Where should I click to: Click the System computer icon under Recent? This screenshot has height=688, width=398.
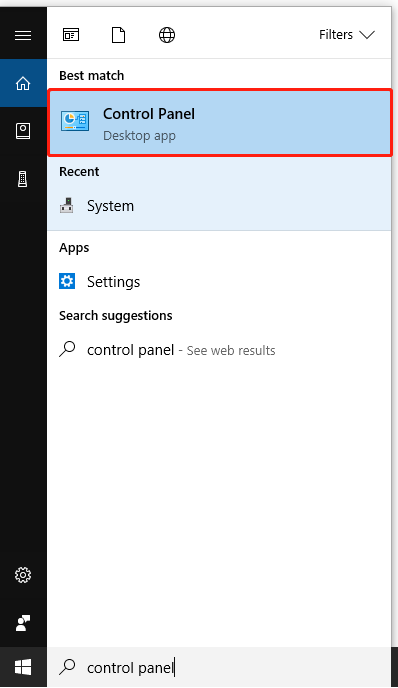coord(67,205)
